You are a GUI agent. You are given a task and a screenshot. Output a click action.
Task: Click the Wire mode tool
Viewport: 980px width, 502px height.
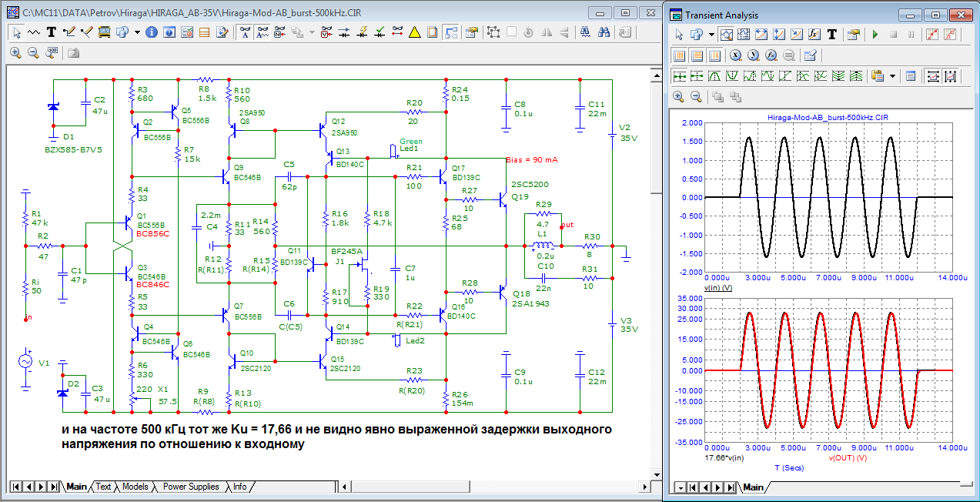[x=69, y=32]
